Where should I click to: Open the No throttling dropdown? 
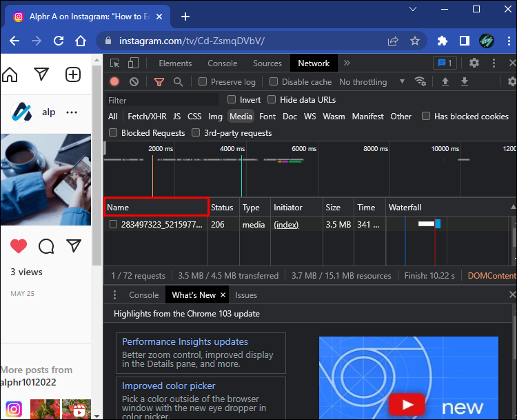372,81
